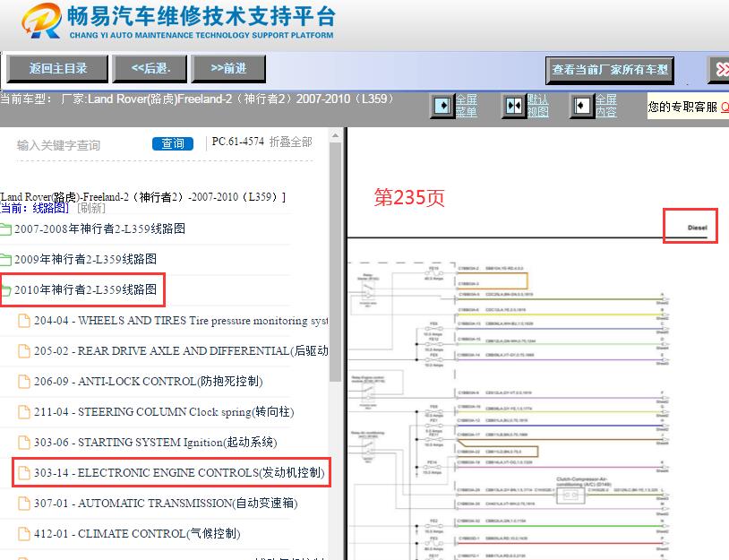The image size is (729, 560).
Task: Click the folder icon of 2007-2008 wiring diagrams
Action: pos(5,229)
